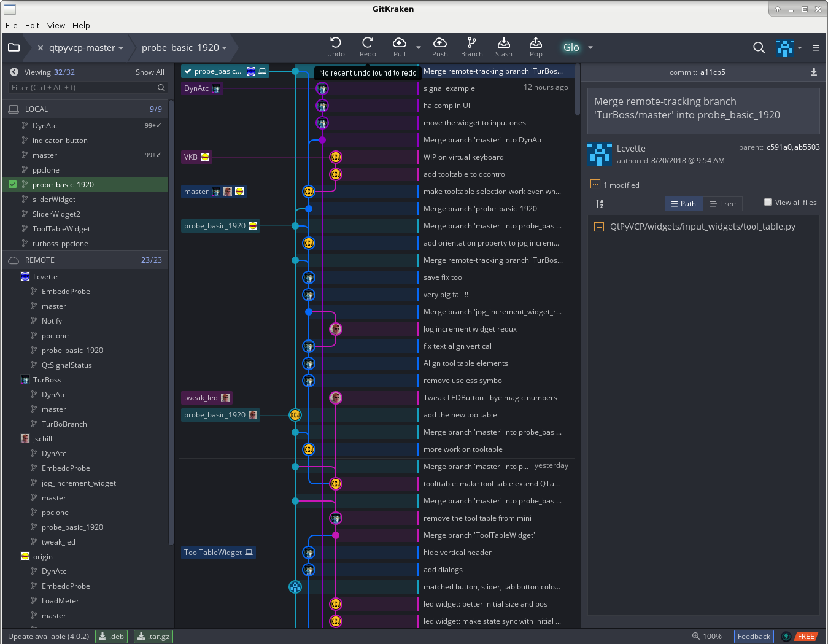Open the Edit menu
This screenshot has height=644, width=828.
pyautogui.click(x=33, y=25)
